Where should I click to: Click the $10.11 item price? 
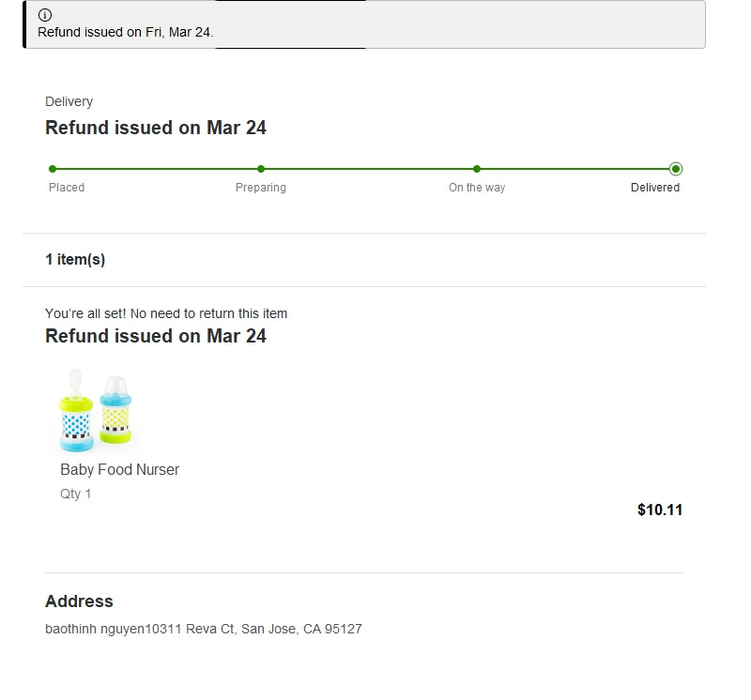[x=660, y=510]
